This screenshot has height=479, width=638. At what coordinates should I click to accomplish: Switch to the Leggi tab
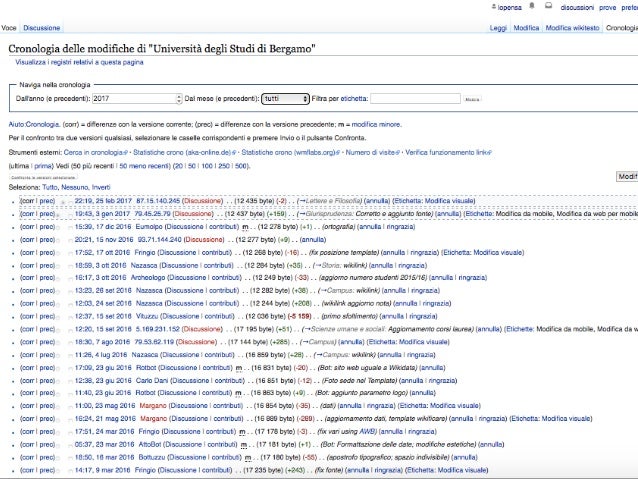[x=498, y=28]
